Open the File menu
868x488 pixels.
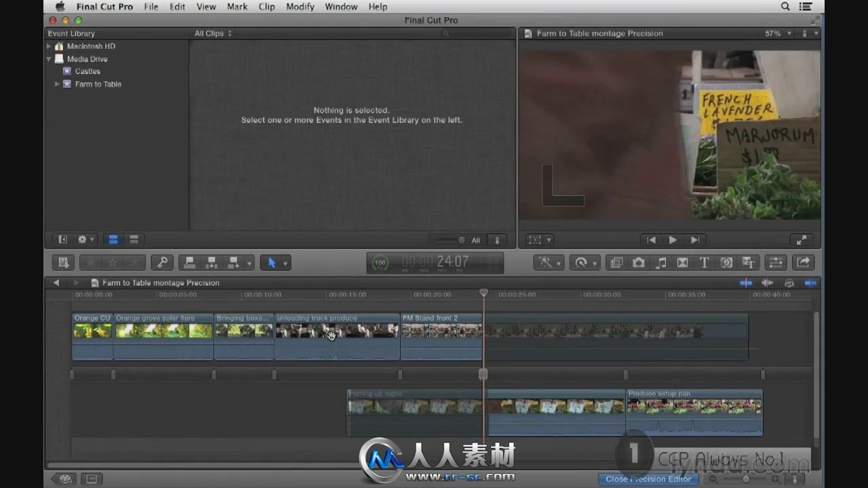click(x=151, y=7)
